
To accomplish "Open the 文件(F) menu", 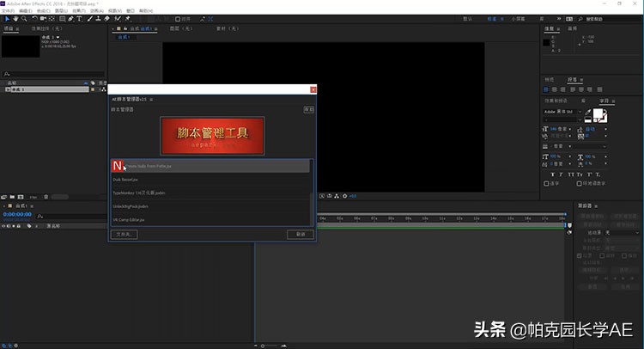I will [x=8, y=10].
